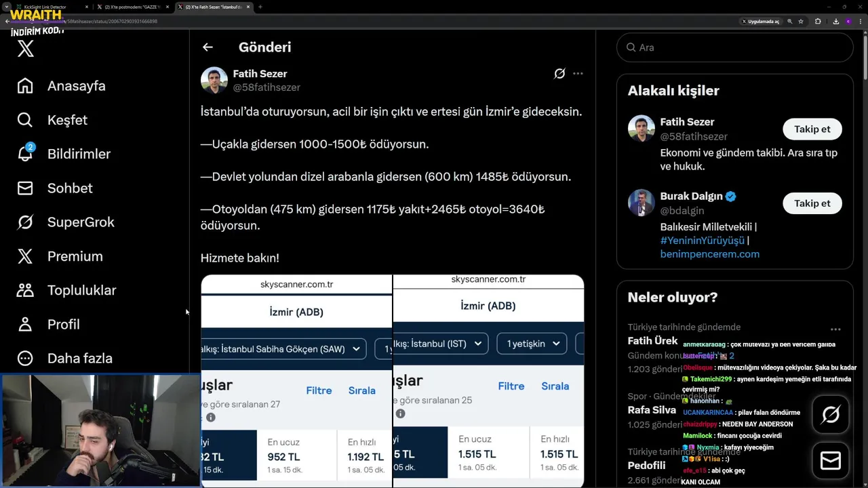Click the X logo home icon
The height and width of the screenshot is (488, 868).
click(26, 49)
